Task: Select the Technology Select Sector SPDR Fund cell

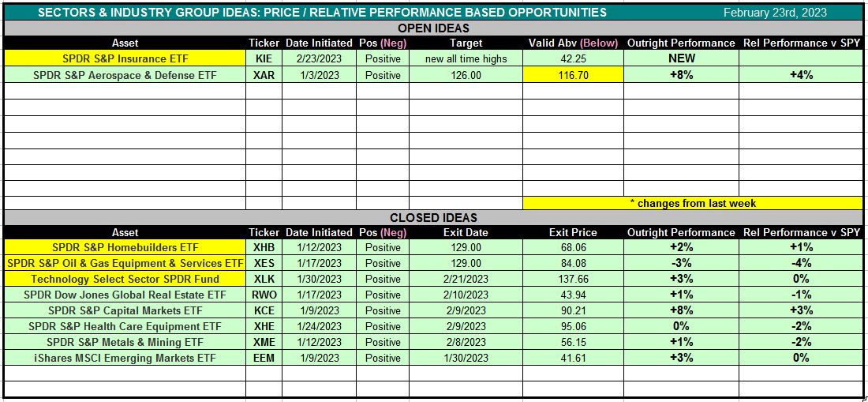Action: tap(125, 279)
